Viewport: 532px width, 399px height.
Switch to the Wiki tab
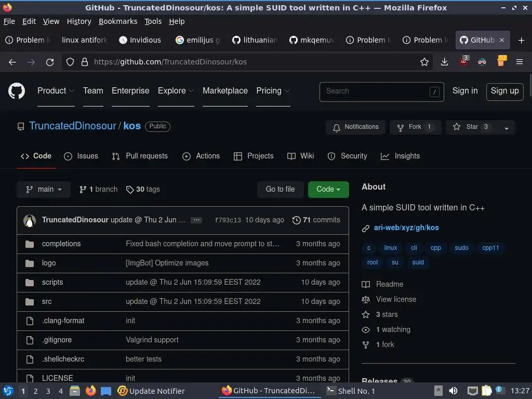[x=300, y=156]
